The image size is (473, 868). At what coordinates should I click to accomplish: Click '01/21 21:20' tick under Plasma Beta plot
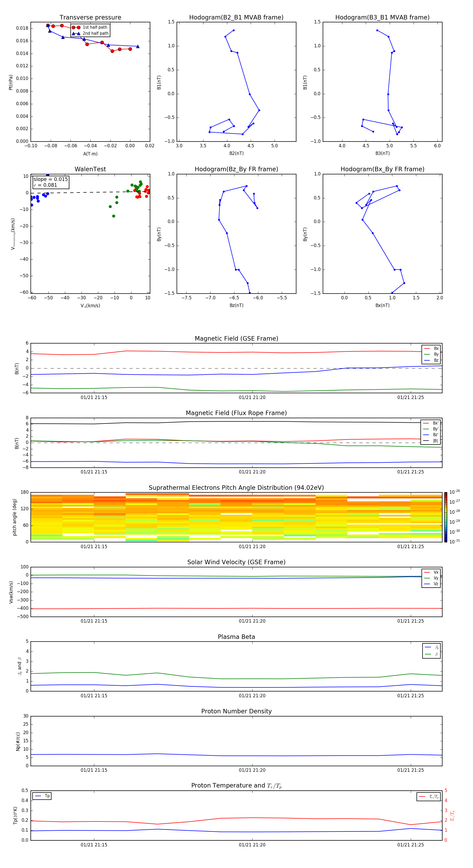pyautogui.click(x=252, y=696)
